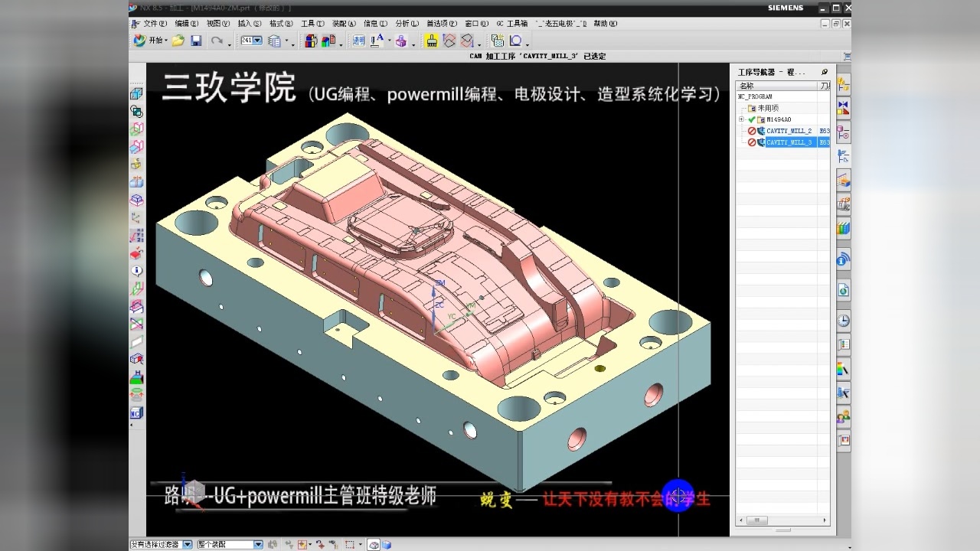Click the blue circular loop icon

pos(516,41)
